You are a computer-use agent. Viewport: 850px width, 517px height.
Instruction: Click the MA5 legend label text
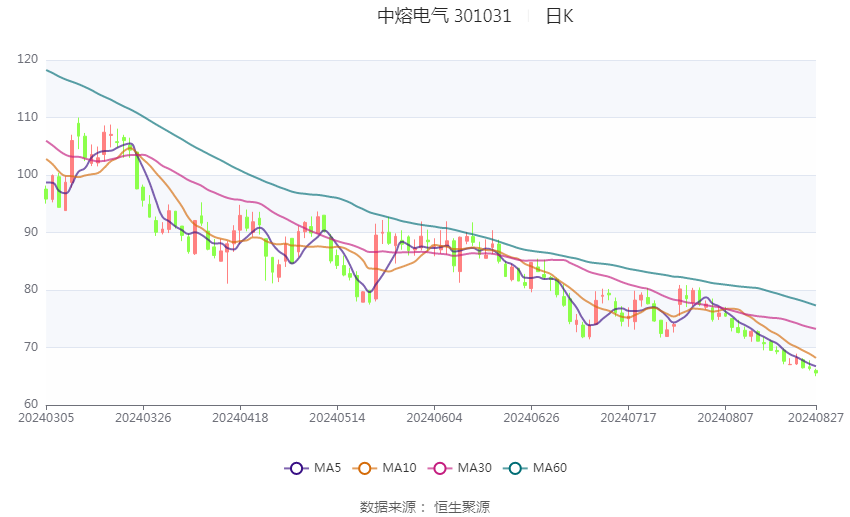pyautogui.click(x=327, y=468)
